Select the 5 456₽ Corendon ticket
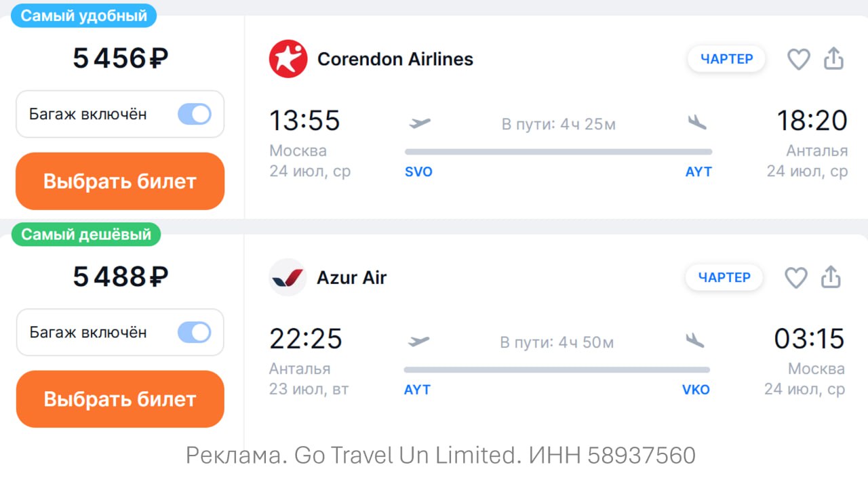This screenshot has width=868, height=486. tap(120, 181)
